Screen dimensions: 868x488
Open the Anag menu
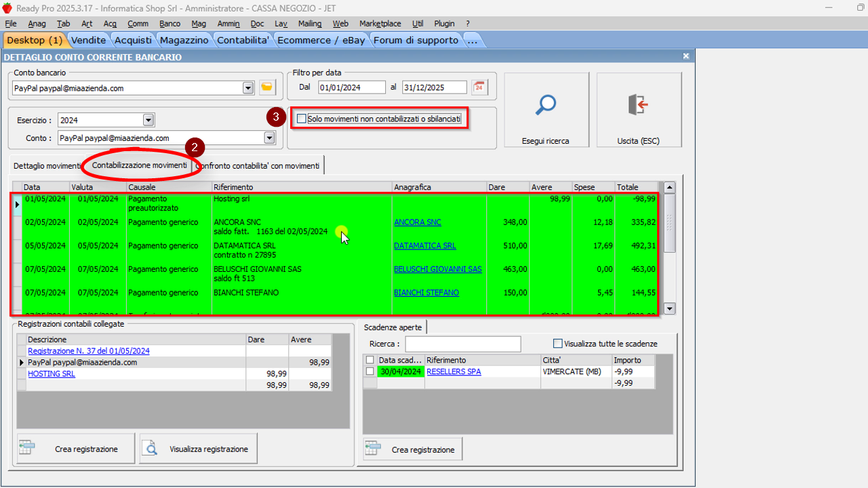coord(37,23)
